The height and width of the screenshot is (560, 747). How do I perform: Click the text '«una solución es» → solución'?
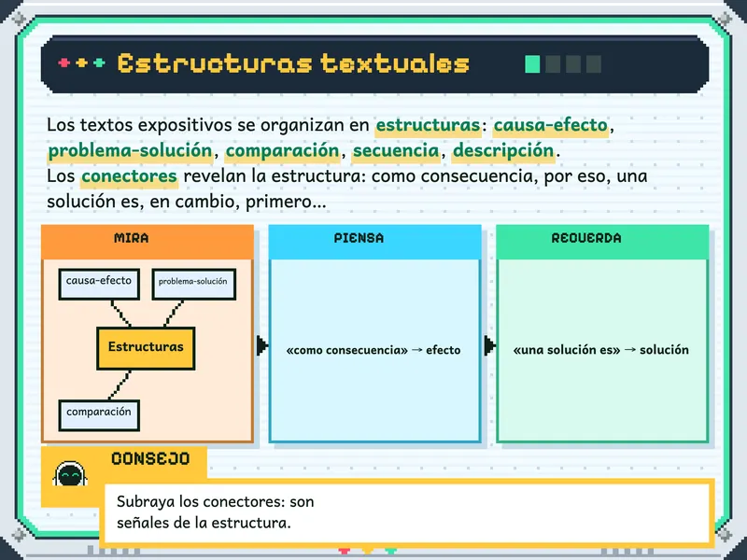(601, 350)
